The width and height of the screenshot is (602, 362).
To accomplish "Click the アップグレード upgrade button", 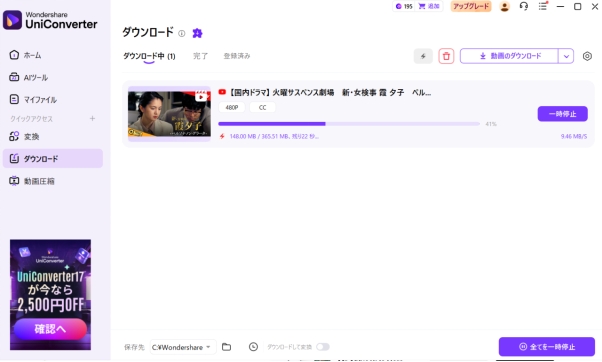I will coord(471,7).
